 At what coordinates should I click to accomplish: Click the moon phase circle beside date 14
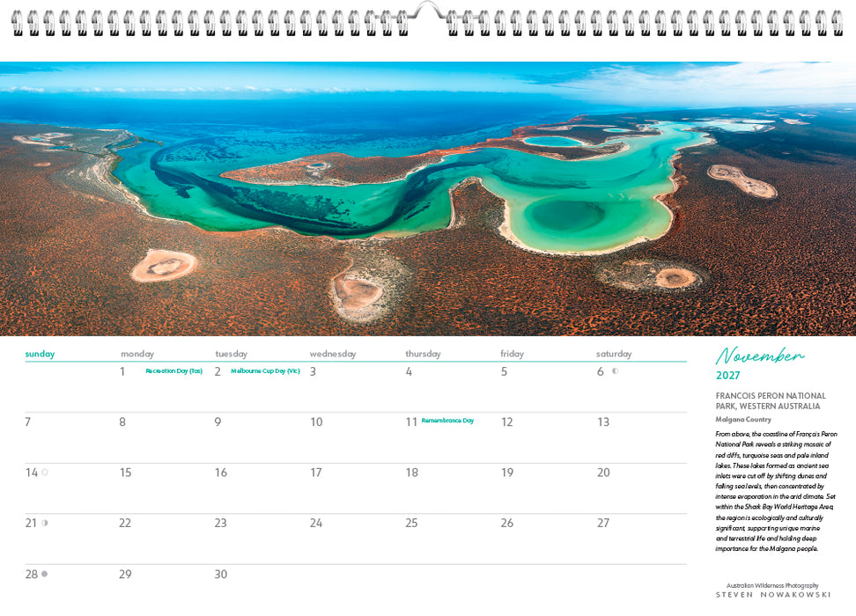point(45,473)
